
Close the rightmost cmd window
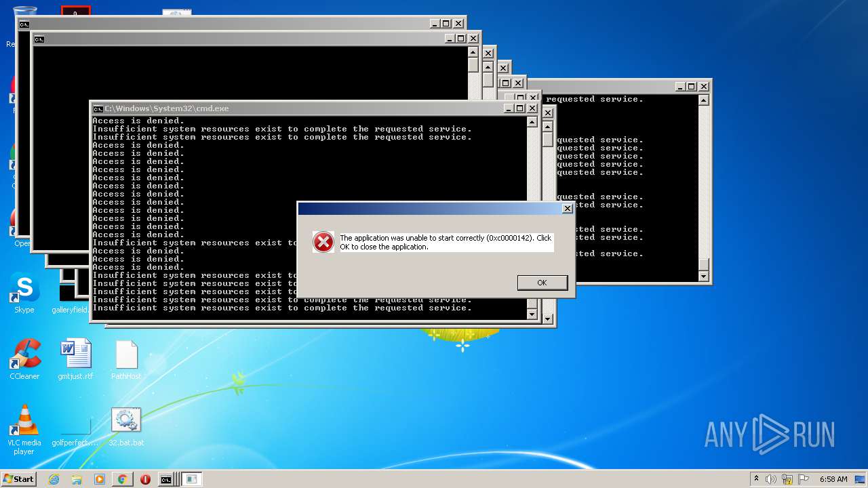(704, 86)
